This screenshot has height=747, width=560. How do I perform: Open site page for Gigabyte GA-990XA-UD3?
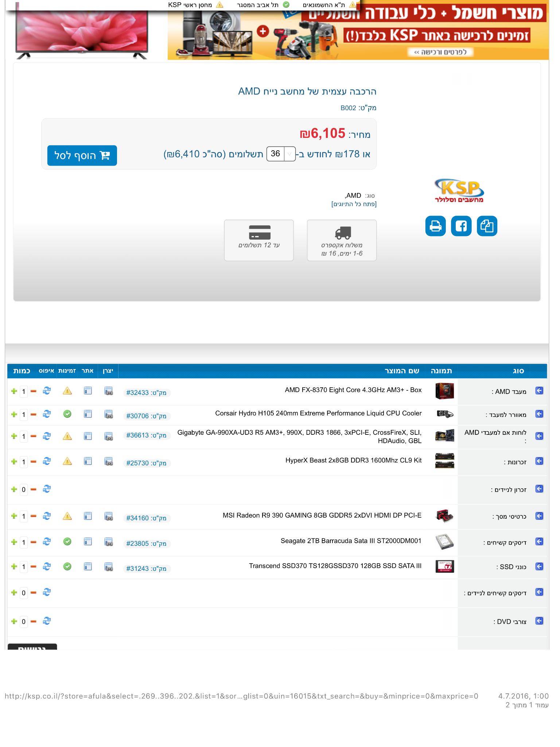tap(88, 436)
